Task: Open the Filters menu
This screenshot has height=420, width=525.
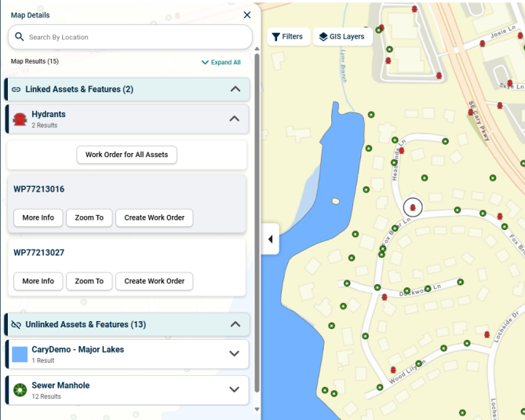Action: coord(287,37)
